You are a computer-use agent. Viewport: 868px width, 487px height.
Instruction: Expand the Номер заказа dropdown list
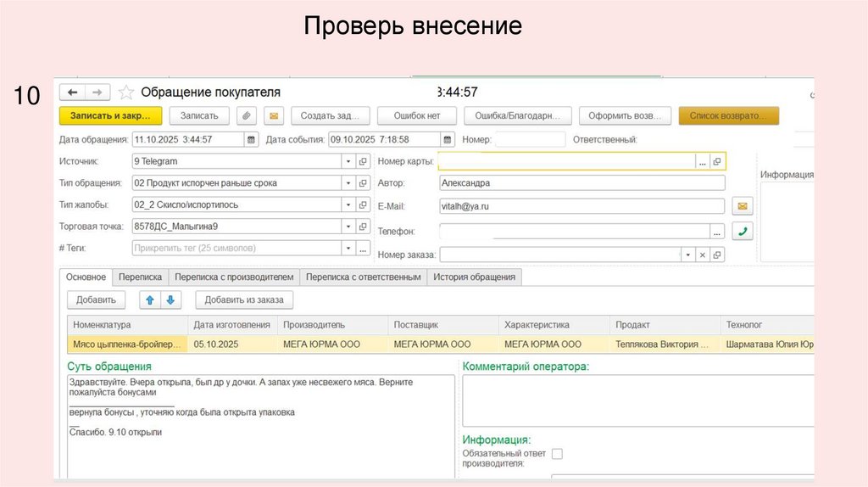tap(687, 255)
